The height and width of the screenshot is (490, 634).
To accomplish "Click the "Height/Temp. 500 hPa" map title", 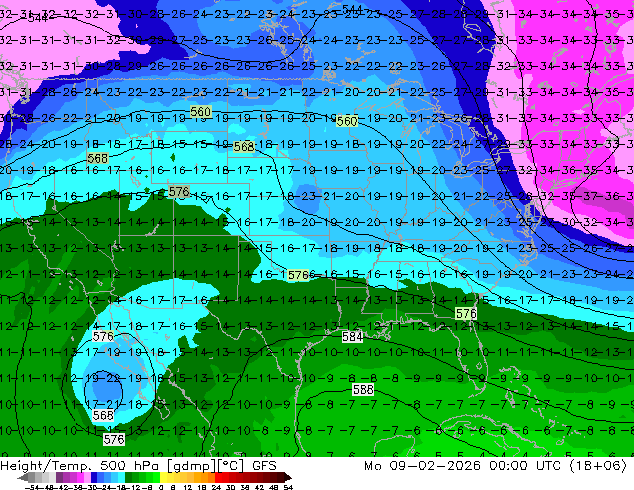I will pos(80,466).
